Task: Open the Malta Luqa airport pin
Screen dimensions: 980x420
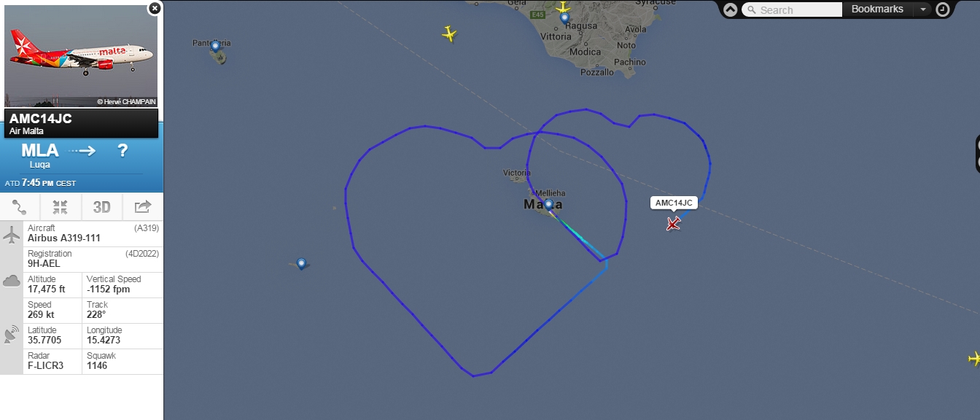Action: pyautogui.click(x=548, y=205)
